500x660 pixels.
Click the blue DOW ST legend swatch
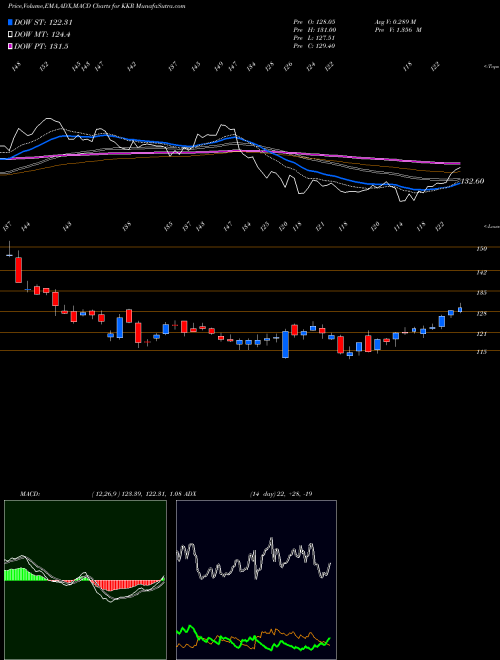tap(10, 22)
